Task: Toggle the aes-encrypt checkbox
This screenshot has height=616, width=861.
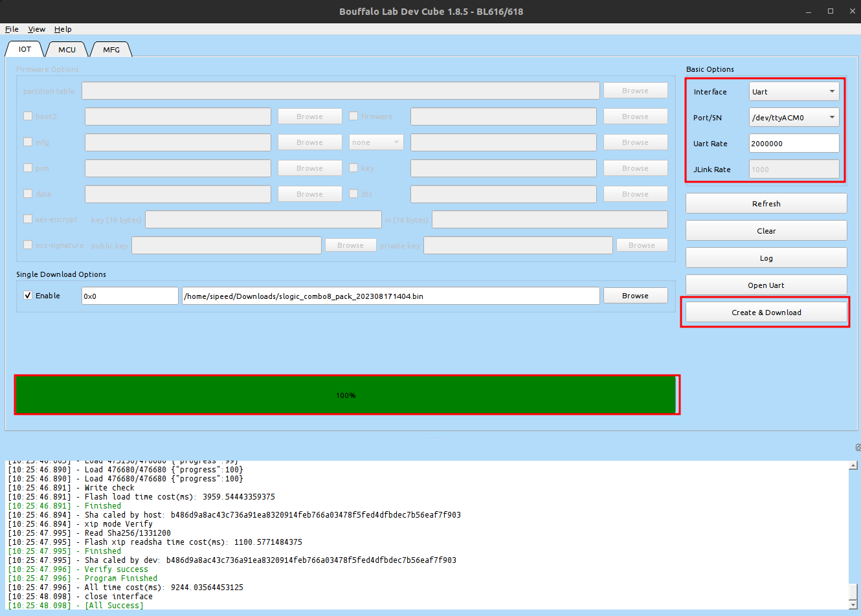Action: tap(28, 219)
